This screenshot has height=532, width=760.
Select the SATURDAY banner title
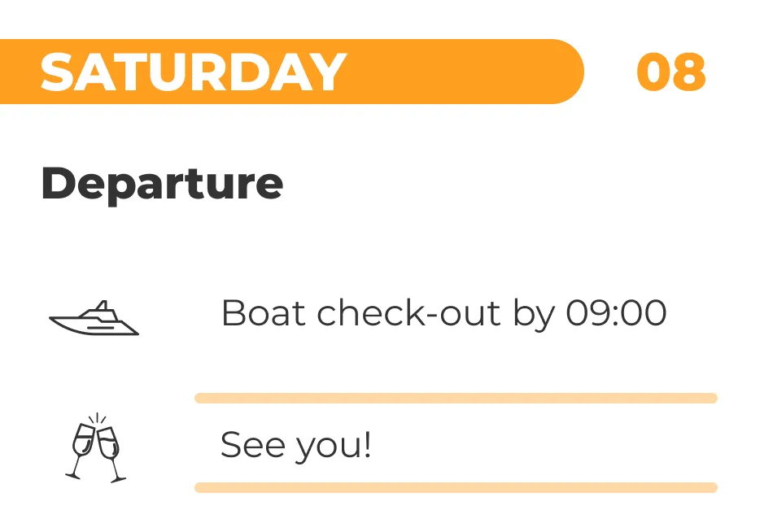[x=194, y=72]
